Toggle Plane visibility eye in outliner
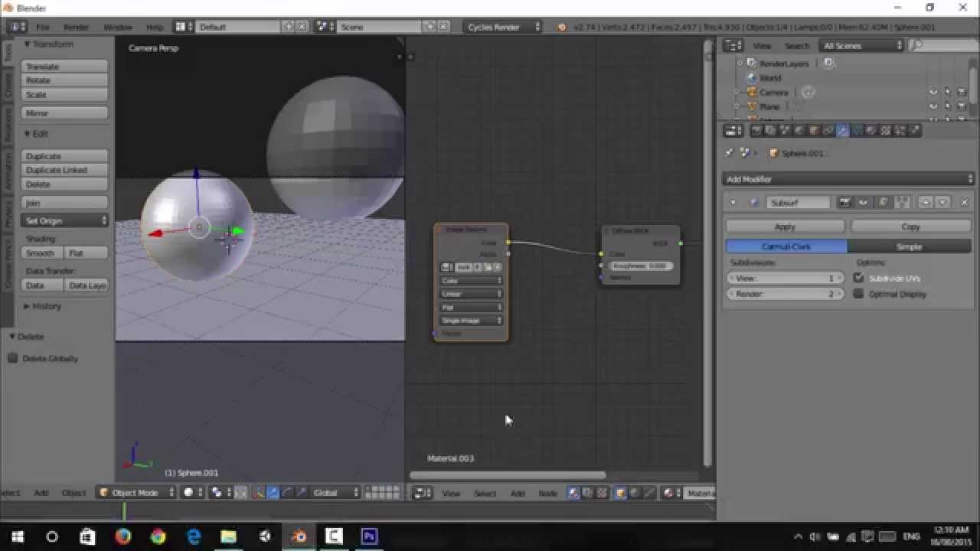The image size is (980, 551). 933,106
